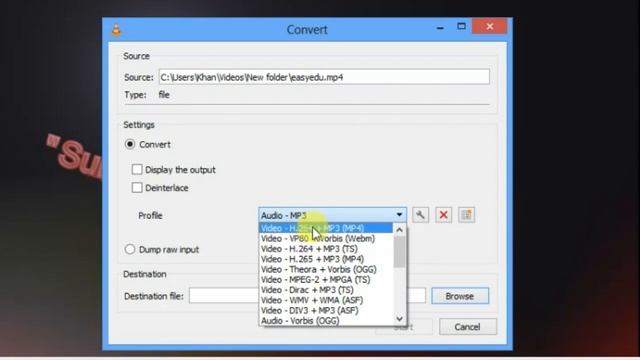Click the Cancel button
This screenshot has width=640, height=360.
coord(468,327)
